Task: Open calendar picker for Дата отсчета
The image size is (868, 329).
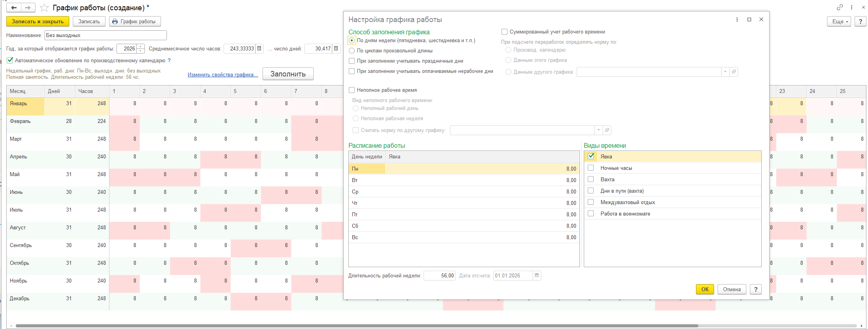Action: pyautogui.click(x=537, y=275)
